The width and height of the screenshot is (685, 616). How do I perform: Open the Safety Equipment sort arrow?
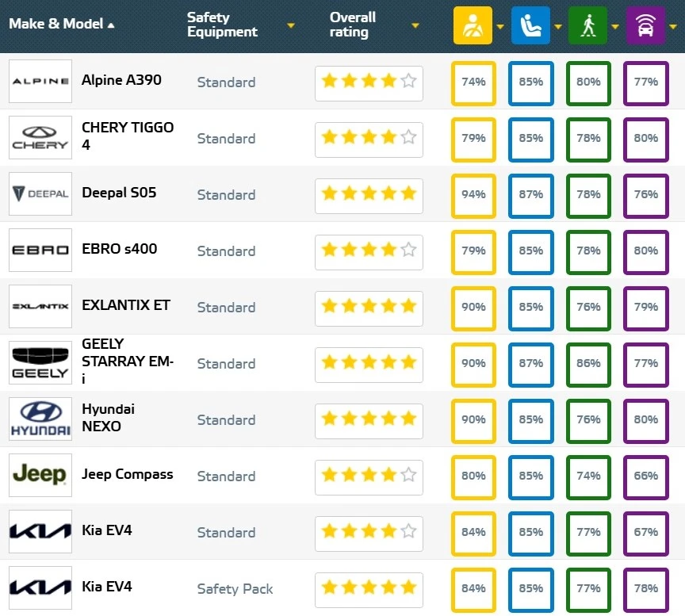point(291,25)
